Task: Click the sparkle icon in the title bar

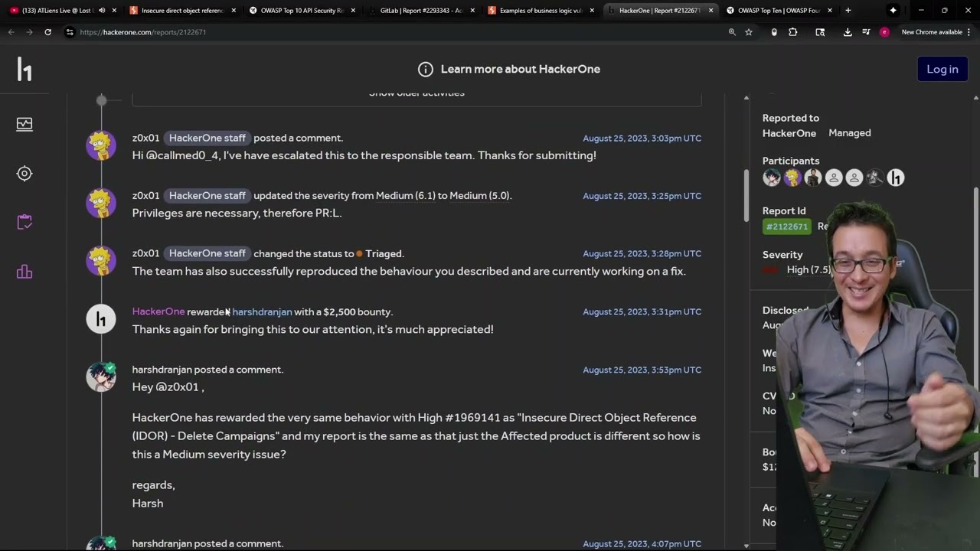Action: coord(893,11)
